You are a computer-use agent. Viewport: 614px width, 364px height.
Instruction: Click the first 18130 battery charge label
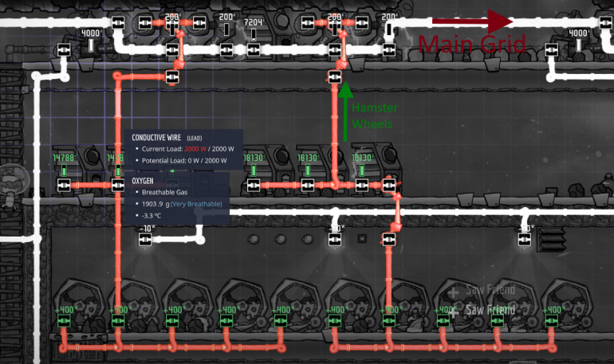[x=254, y=158]
